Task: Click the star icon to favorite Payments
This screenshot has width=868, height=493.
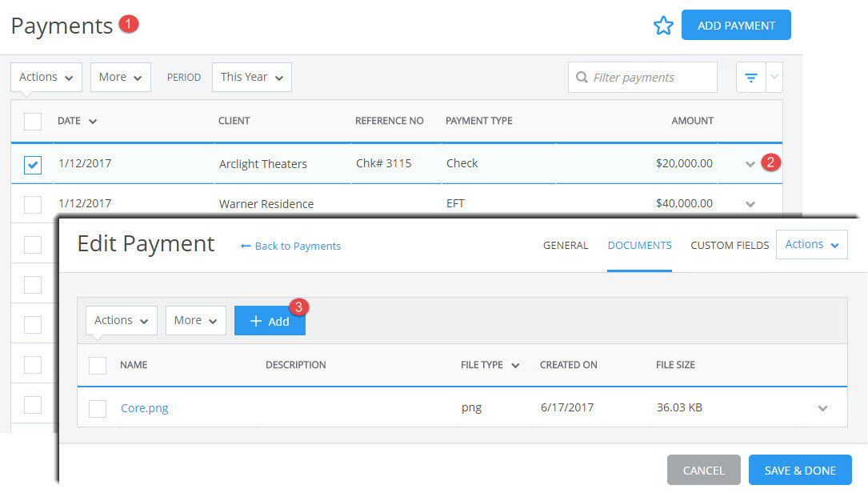Action: coord(664,25)
